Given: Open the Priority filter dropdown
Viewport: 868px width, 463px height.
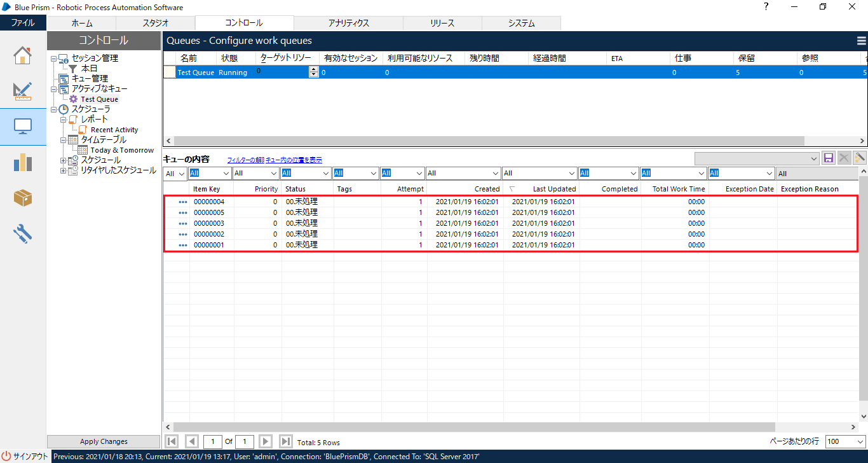Looking at the screenshot, I should click(274, 173).
